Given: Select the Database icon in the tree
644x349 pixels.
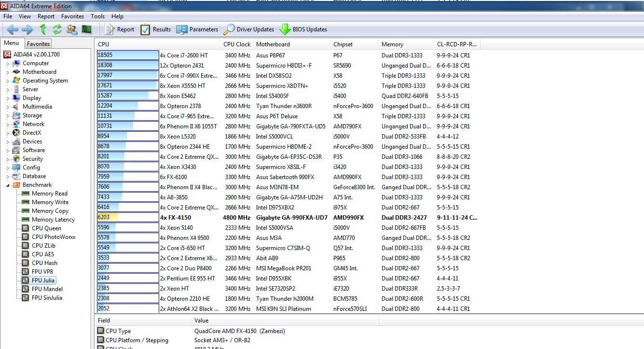Looking at the screenshot, I should [x=16, y=176].
